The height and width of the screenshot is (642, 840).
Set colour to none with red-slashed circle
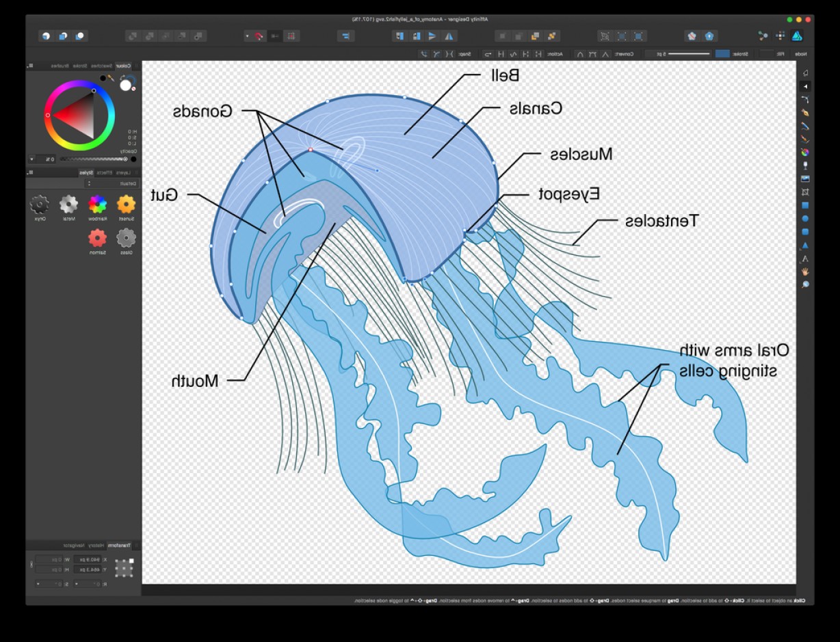133,89
